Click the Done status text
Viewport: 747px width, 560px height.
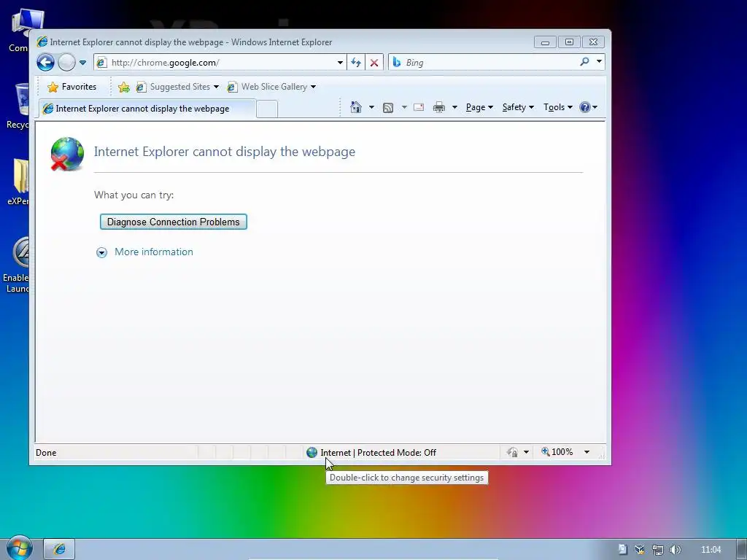46,452
